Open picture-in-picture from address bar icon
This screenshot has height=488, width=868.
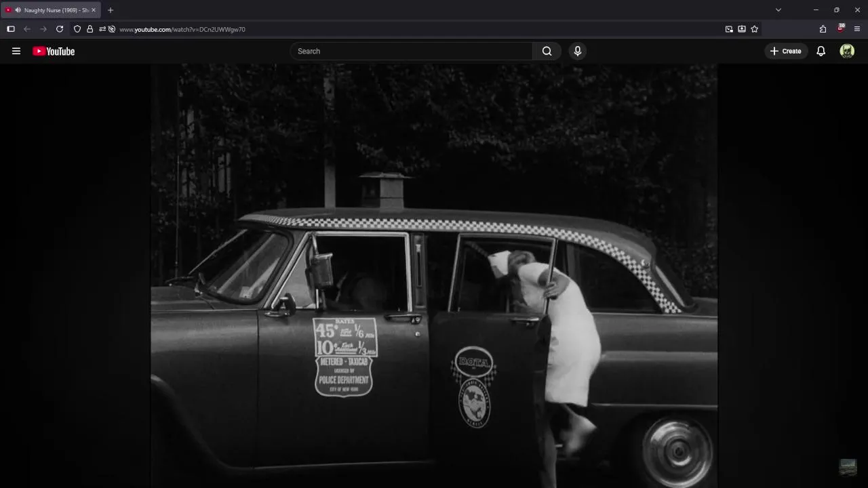[729, 29]
